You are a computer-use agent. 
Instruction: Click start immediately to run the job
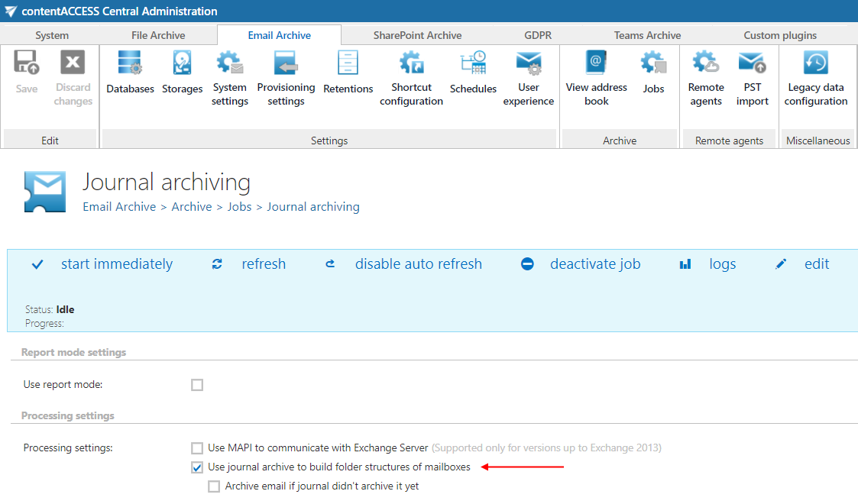[x=116, y=264]
